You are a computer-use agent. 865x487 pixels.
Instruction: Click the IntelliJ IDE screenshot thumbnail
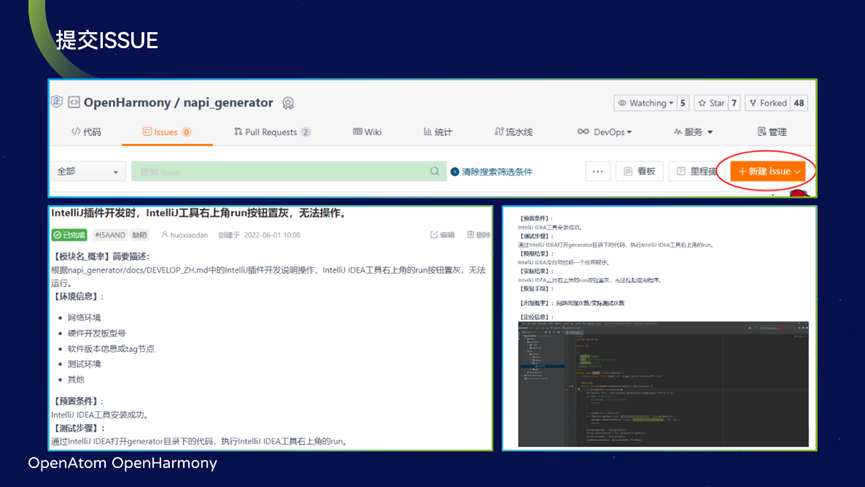click(663, 384)
